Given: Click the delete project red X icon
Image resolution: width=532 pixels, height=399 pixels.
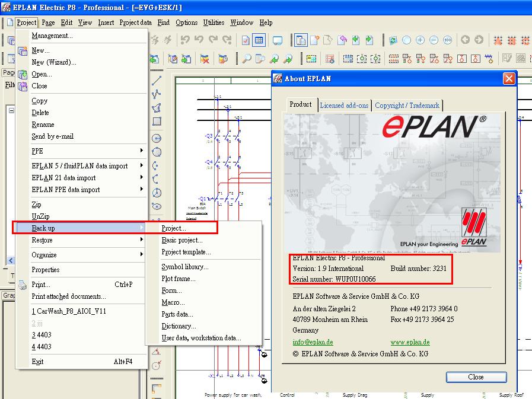Looking at the screenshot, I should [x=205, y=59].
